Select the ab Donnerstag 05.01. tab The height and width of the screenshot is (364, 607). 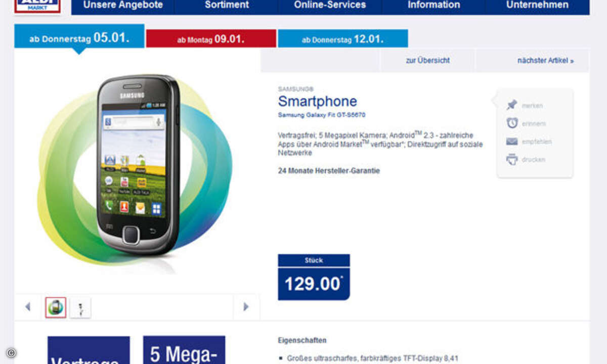[x=79, y=38]
